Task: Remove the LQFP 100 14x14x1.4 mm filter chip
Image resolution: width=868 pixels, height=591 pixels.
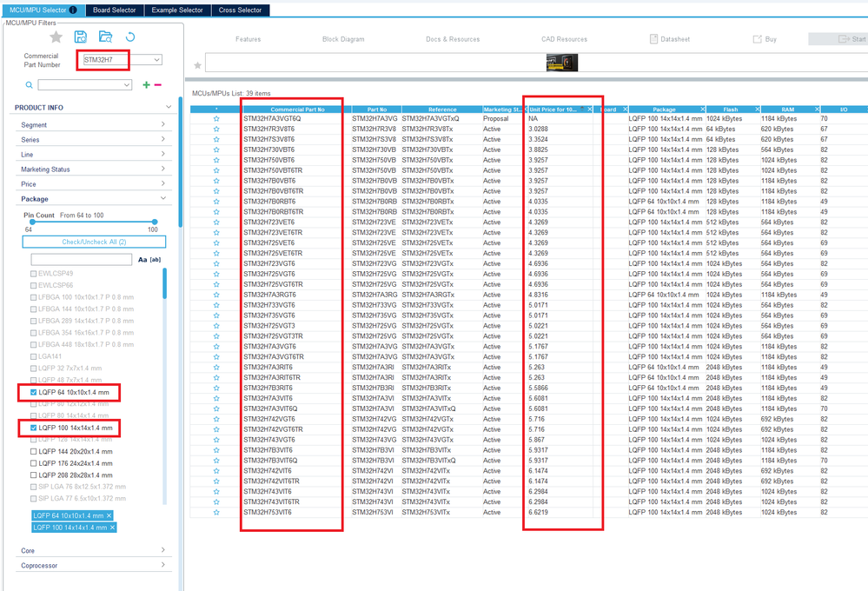Action: (x=112, y=528)
